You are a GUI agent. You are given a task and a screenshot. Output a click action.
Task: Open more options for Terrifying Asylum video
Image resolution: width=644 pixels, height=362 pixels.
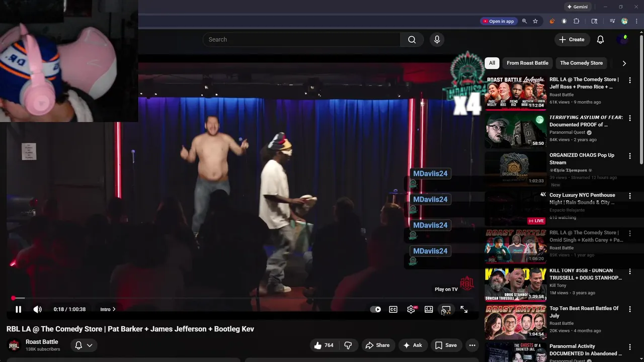629,118
